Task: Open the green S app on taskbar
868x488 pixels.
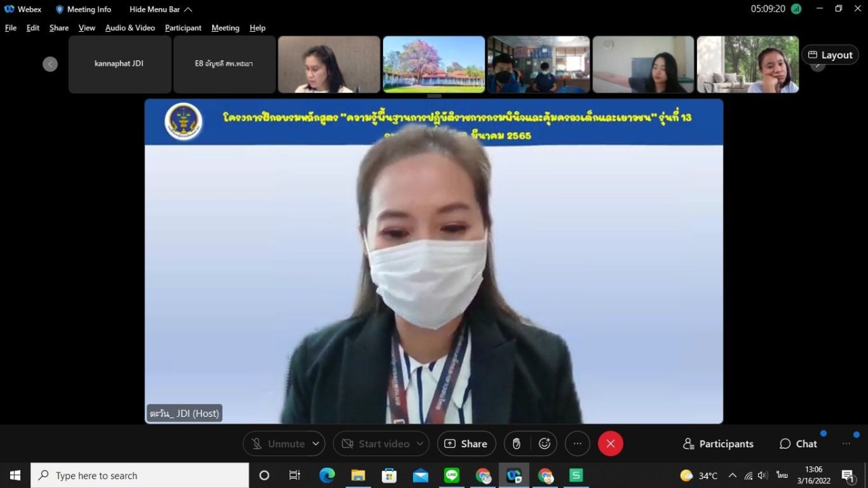Action: pos(576,476)
